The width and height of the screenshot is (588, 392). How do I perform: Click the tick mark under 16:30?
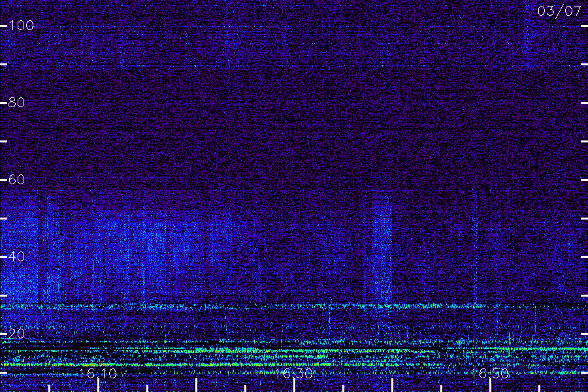[x=295, y=385]
